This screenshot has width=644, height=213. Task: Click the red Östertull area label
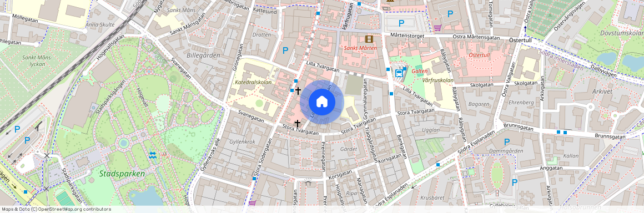481,55
